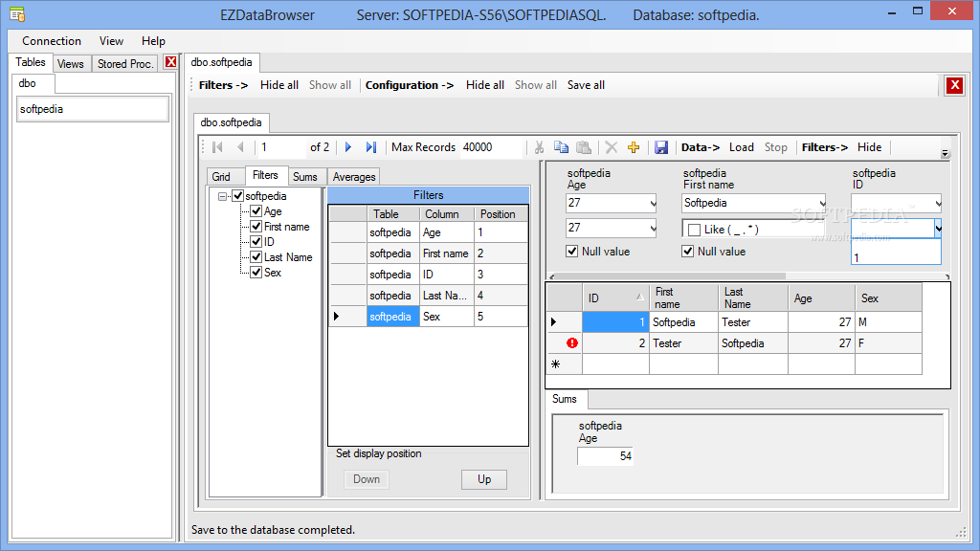Click the red error icon in row 2
This screenshot has width=980, height=551.
(x=572, y=343)
